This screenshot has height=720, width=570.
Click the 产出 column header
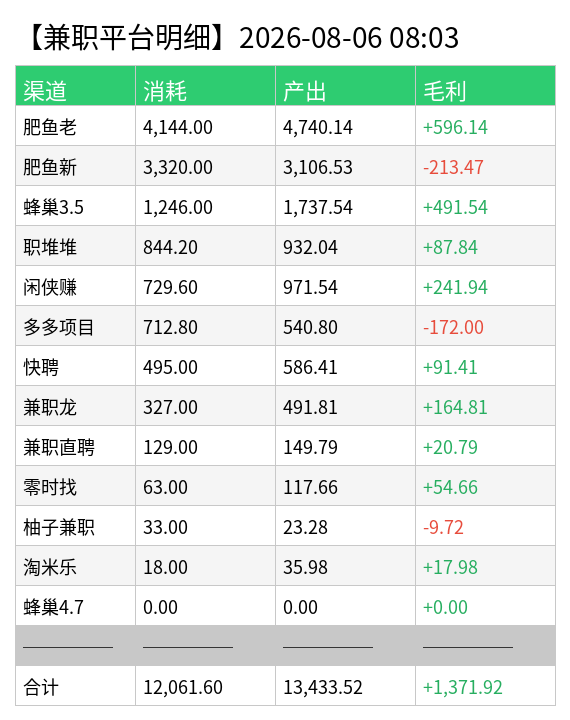pos(345,86)
